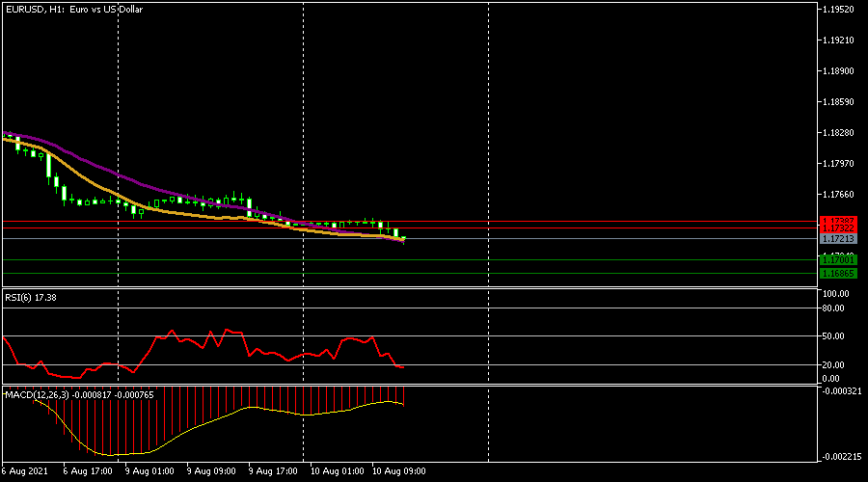Screen dimensions: 868x482
Task: Click the 80.00 level on RSI scale
Action: (x=835, y=308)
